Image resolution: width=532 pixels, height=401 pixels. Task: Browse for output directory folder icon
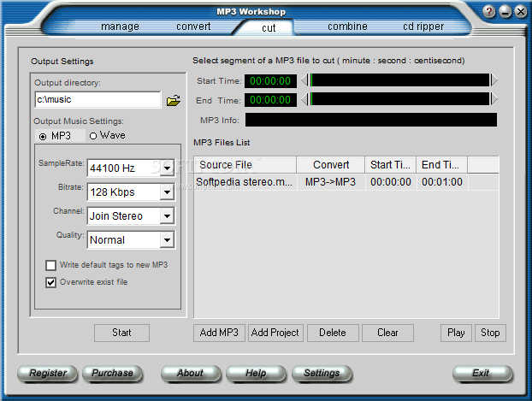(174, 100)
